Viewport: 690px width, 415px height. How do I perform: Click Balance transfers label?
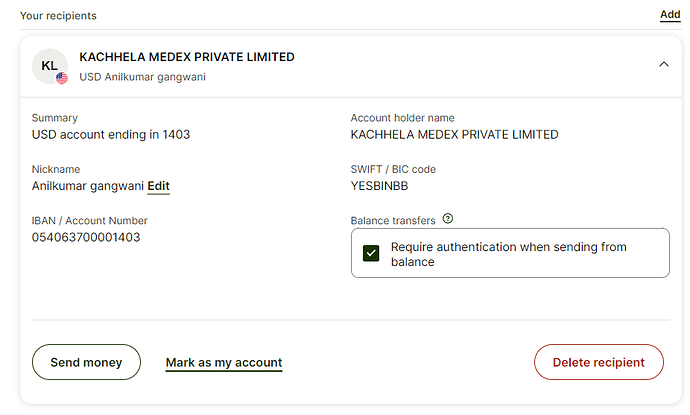(x=393, y=220)
